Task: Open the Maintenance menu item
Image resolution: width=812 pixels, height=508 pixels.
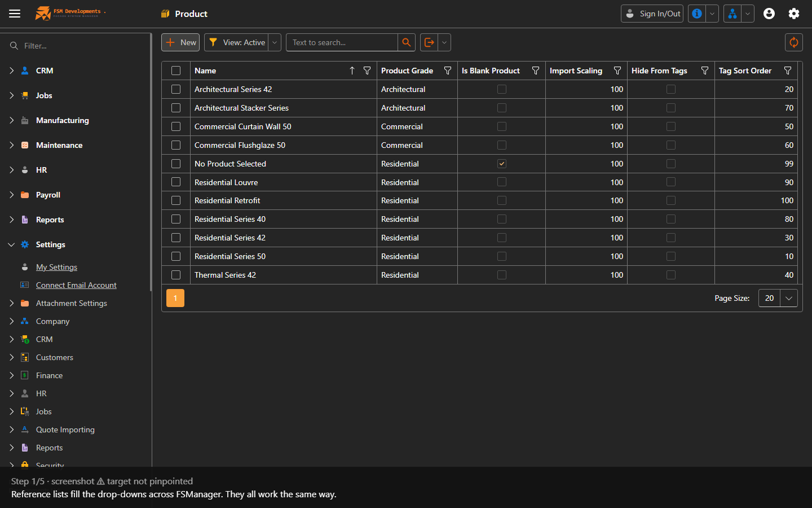Action: 59,145
